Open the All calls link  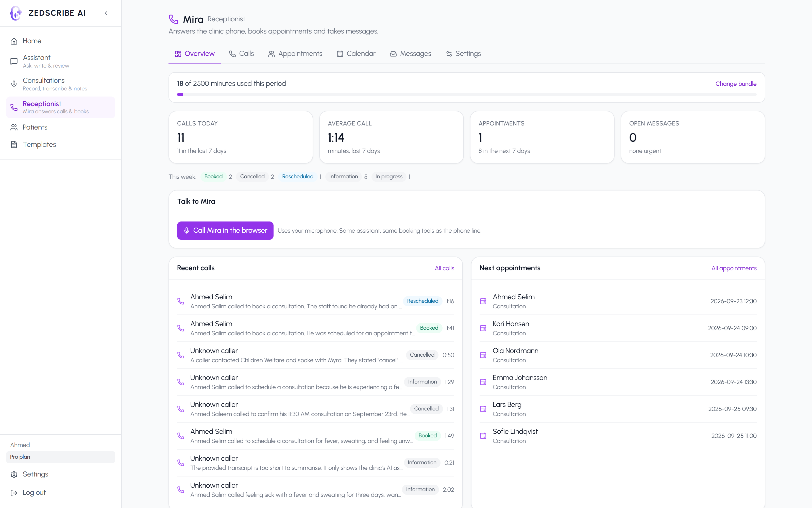pyautogui.click(x=444, y=268)
